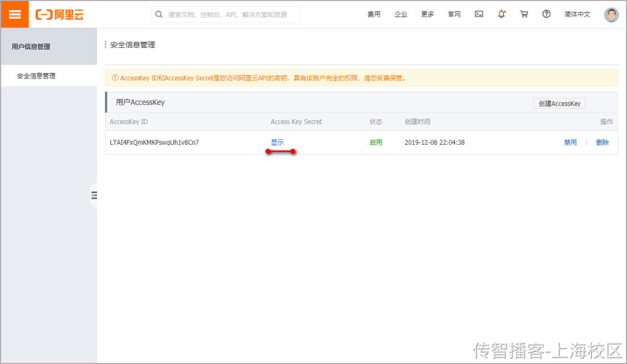
Task: Open the shopping cart
Action: (x=524, y=14)
